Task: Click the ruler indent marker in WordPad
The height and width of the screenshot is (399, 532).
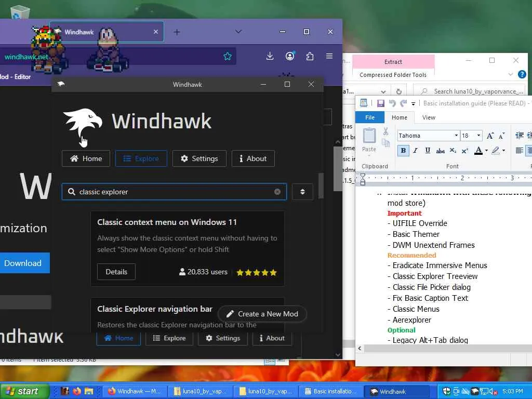Action: coord(363,179)
